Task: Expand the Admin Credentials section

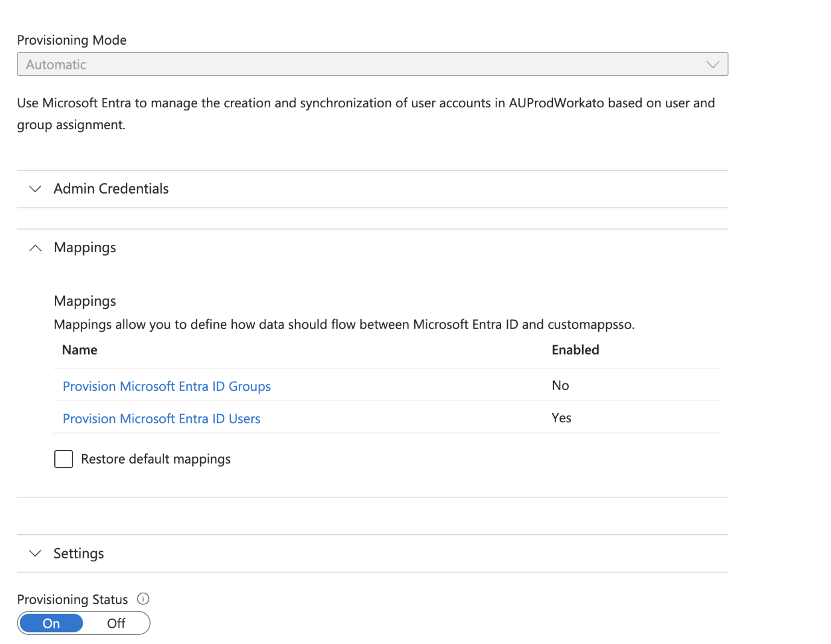Action: 110,189
